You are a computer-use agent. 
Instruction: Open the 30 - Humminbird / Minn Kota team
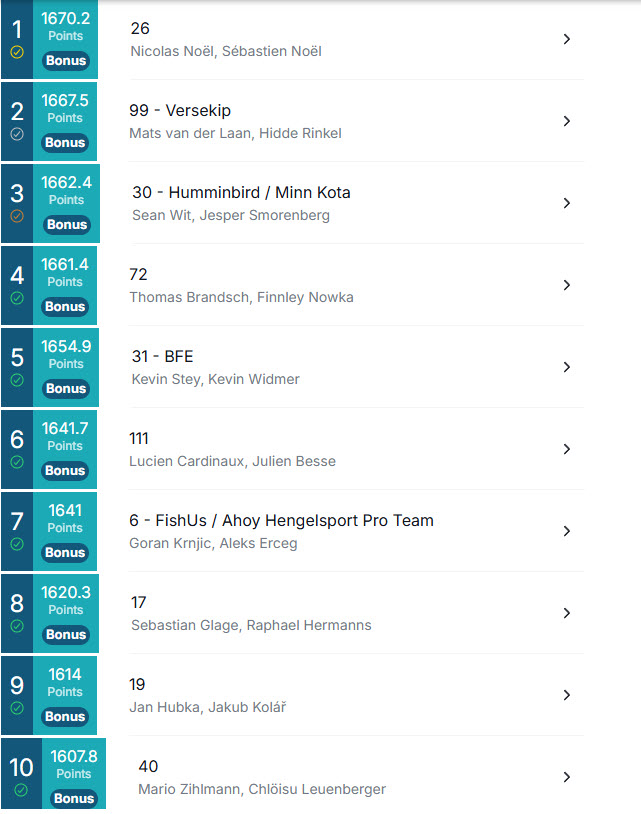click(x=356, y=203)
